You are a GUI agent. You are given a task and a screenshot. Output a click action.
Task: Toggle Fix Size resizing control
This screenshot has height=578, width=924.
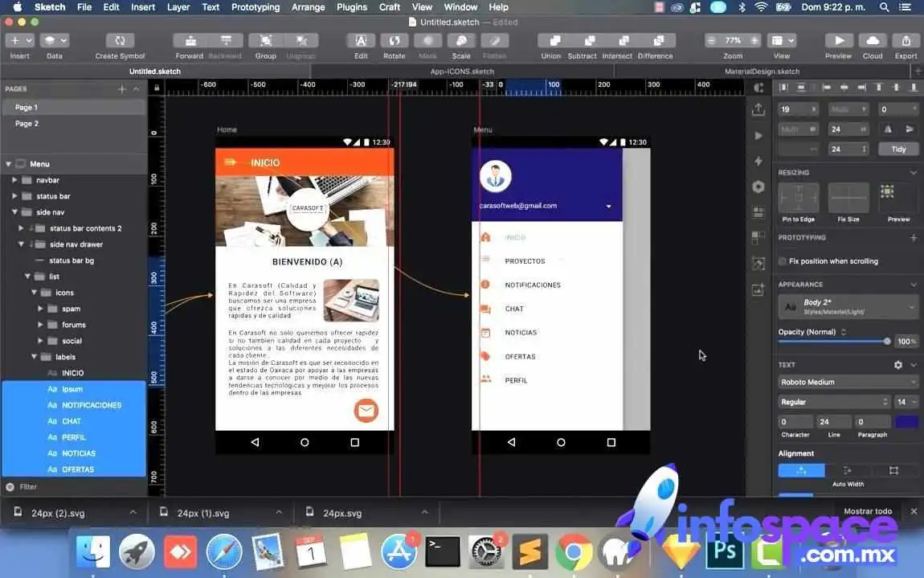tap(848, 198)
